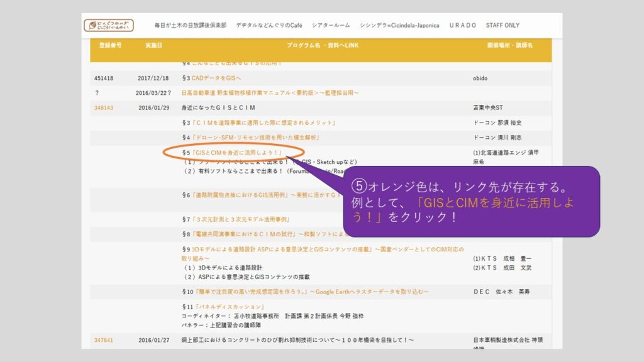Open §7 3次元計測と3次元モデル活用事例 link
Image resolution: width=644 pixels, height=362 pixels.
tap(240, 219)
